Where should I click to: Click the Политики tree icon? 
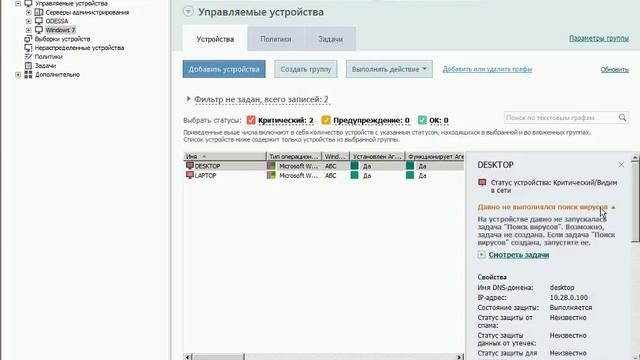[x=28, y=57]
